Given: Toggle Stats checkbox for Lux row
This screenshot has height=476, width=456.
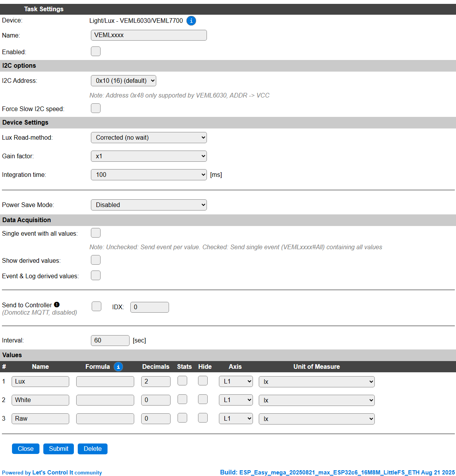Looking at the screenshot, I should pyautogui.click(x=183, y=381).
